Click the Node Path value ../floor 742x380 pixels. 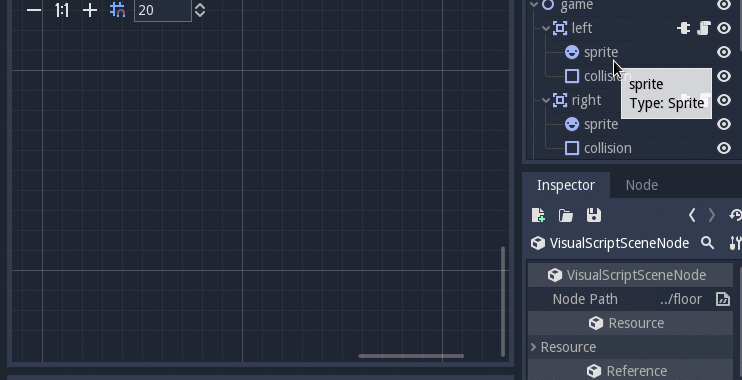click(680, 299)
